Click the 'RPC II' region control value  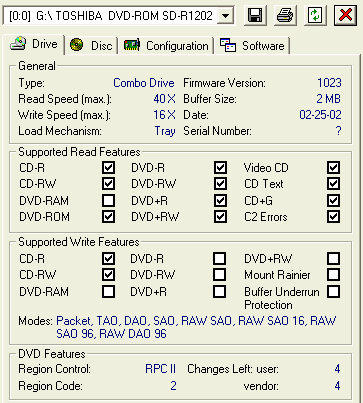(x=160, y=369)
